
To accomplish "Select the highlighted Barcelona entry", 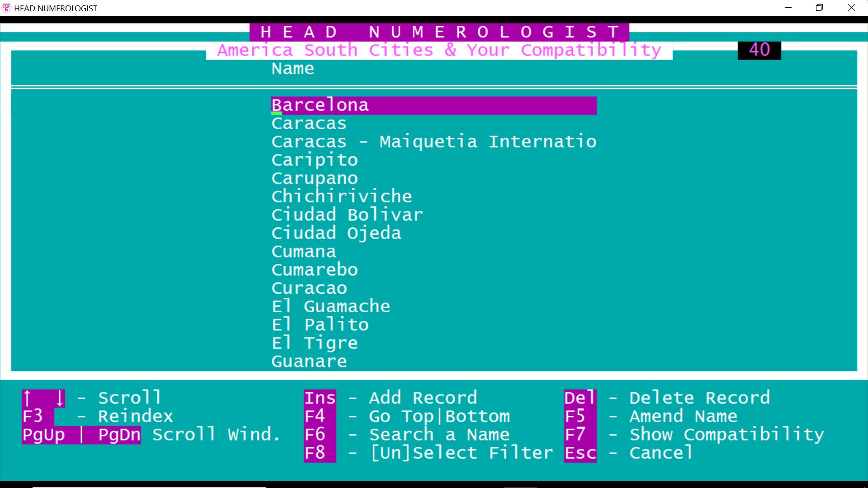I will [x=434, y=105].
